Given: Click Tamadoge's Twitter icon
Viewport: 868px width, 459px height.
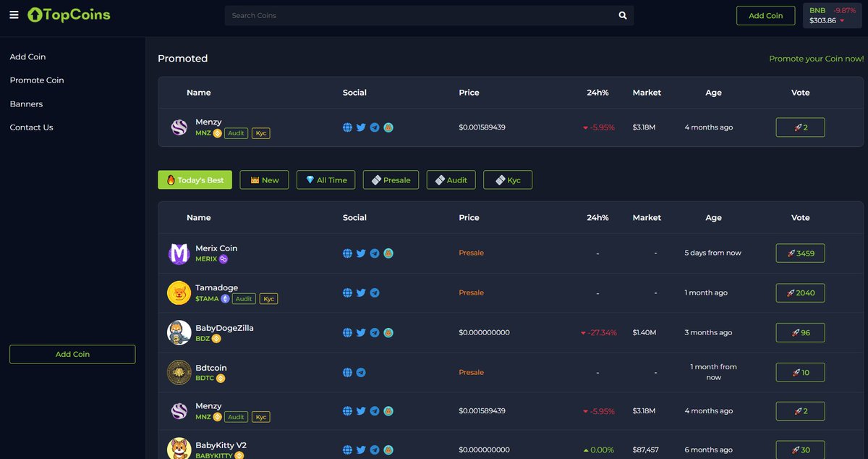Looking at the screenshot, I should tap(361, 292).
